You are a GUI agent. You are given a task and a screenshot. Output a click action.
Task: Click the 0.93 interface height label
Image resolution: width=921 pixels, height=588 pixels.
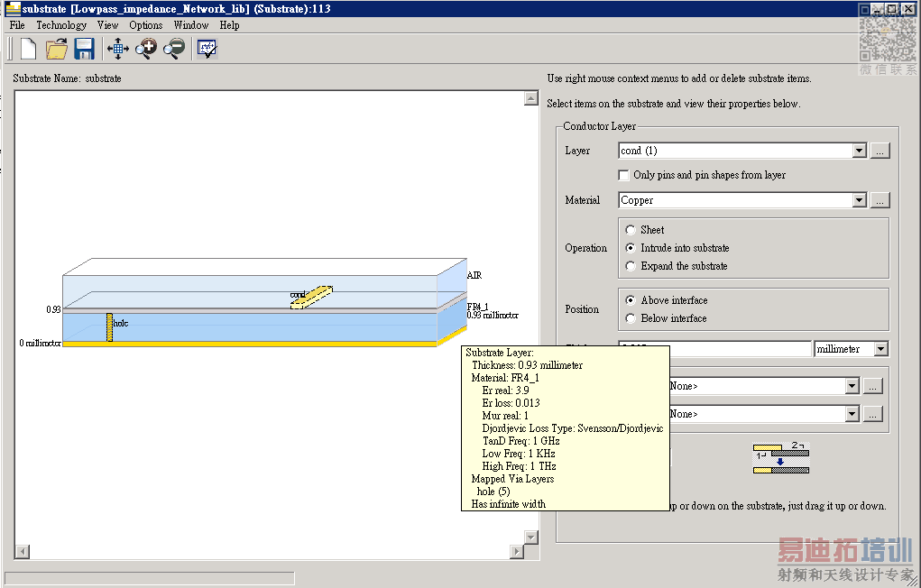pyautogui.click(x=53, y=309)
